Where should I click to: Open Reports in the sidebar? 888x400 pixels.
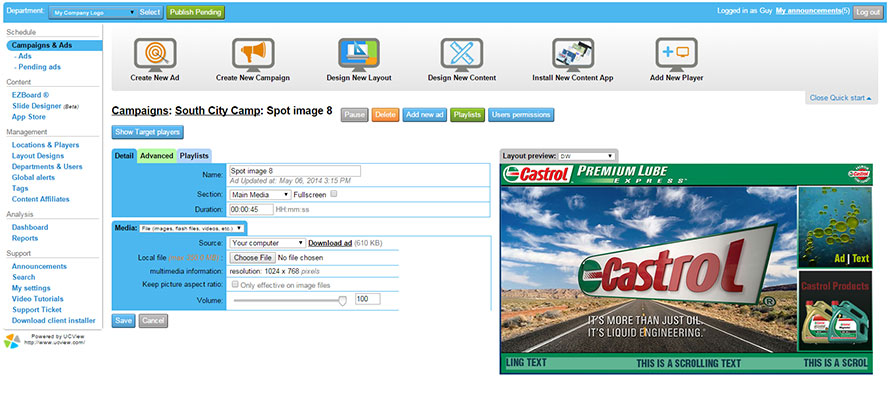[x=25, y=238]
